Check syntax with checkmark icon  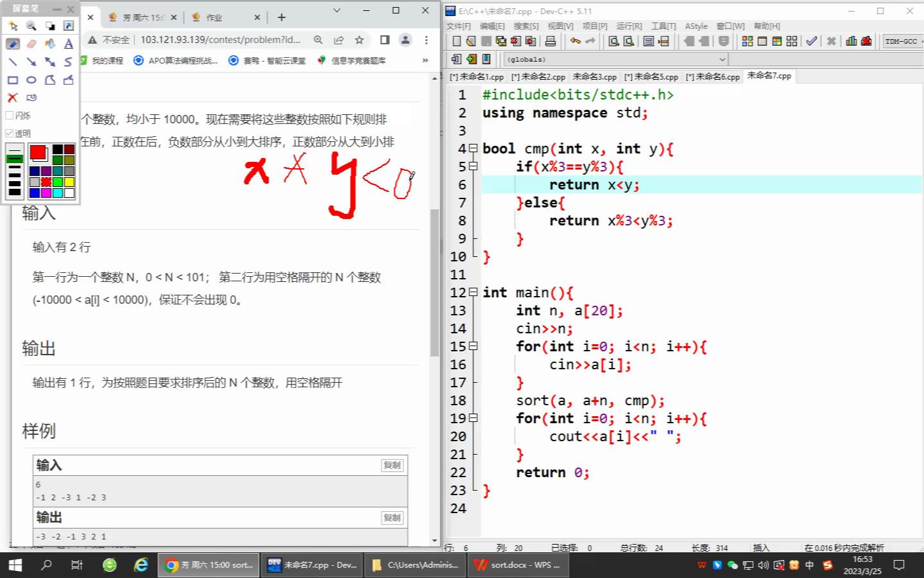tap(812, 41)
